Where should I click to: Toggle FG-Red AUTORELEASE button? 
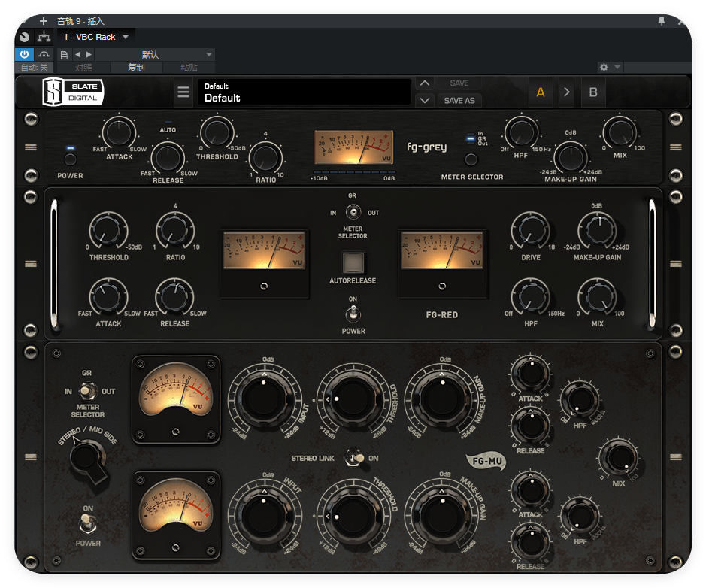[x=353, y=262]
